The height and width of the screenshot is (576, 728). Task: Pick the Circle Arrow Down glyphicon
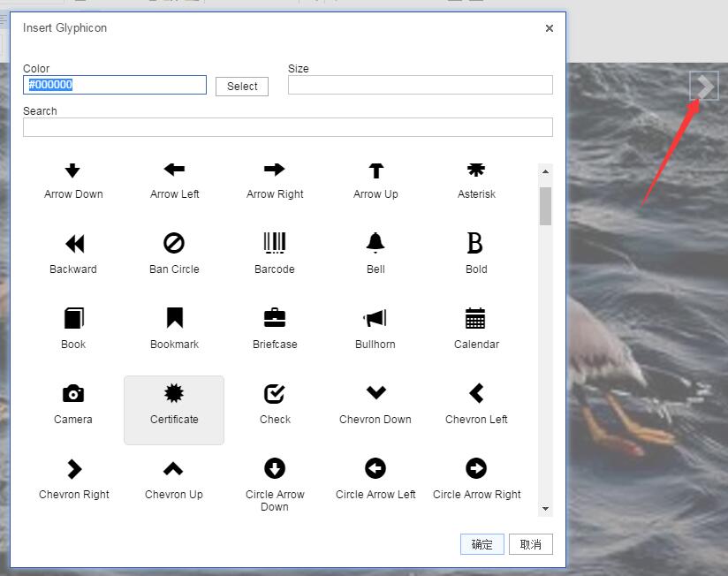tap(275, 484)
